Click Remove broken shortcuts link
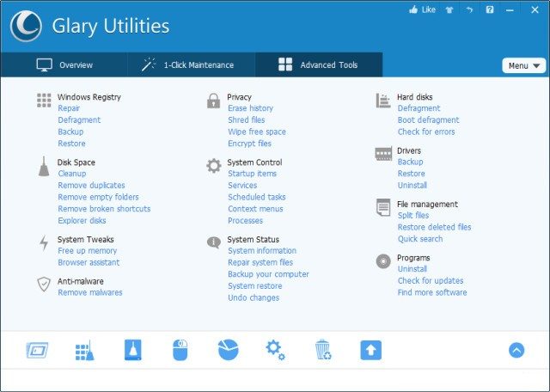 point(104,209)
